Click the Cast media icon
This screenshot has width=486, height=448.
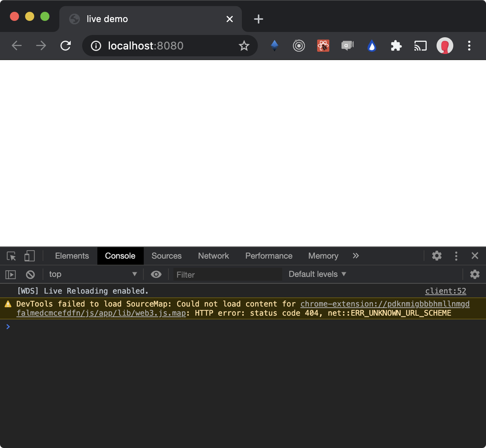(421, 46)
